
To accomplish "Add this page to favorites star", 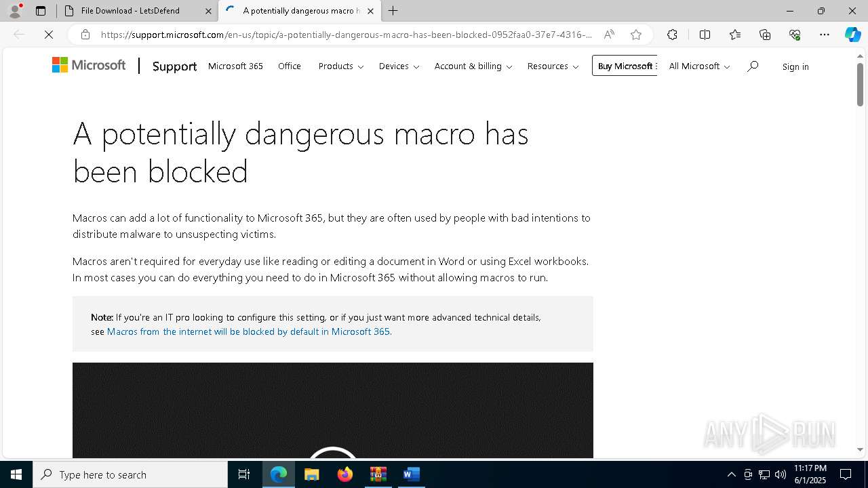I will coord(636,35).
